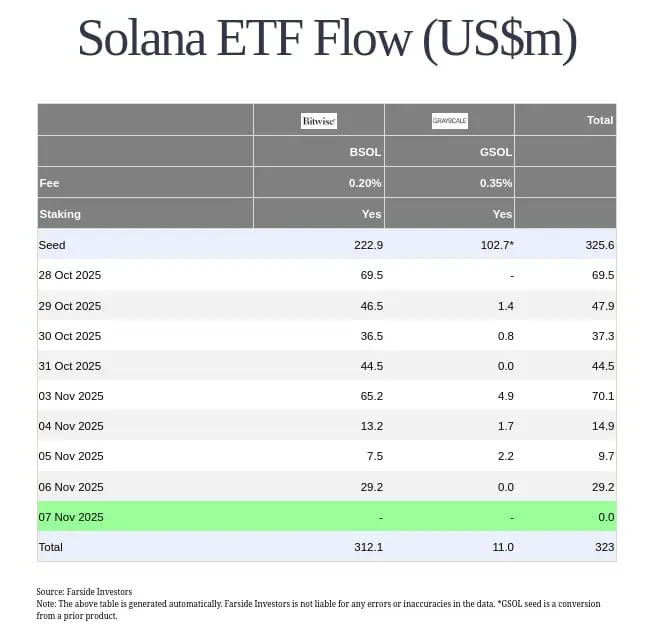This screenshot has height=638, width=655.
Task: Select the Fee row label
Action: 49,183
